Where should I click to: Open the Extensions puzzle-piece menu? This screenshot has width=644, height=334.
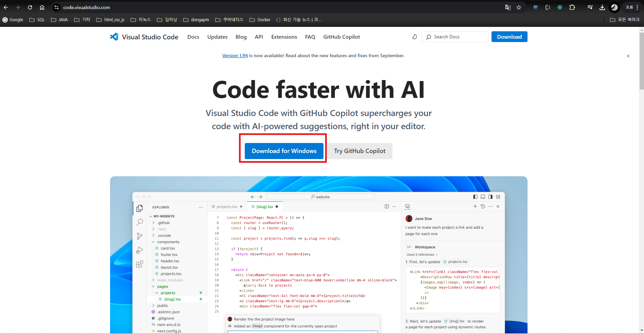[572, 7]
